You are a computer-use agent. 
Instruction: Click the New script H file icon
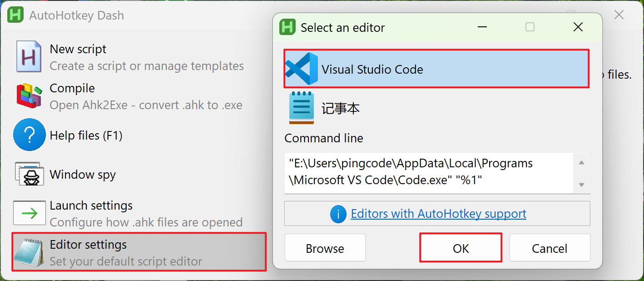click(29, 56)
